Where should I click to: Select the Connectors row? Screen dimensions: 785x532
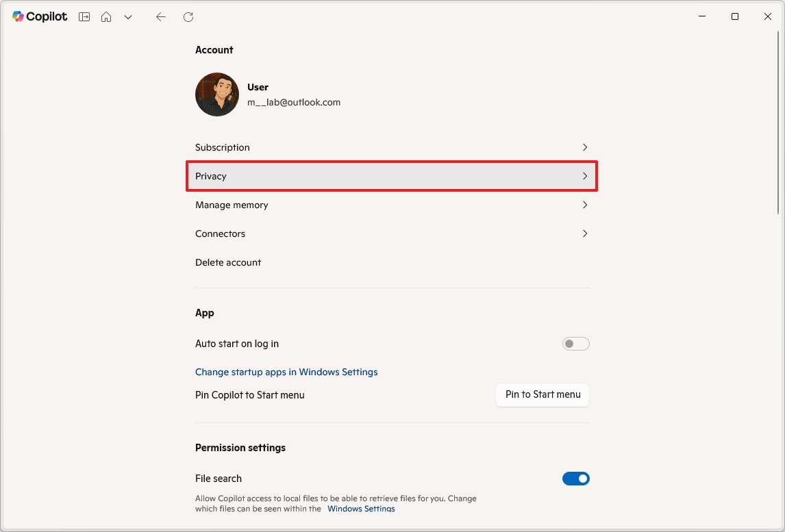[391, 233]
